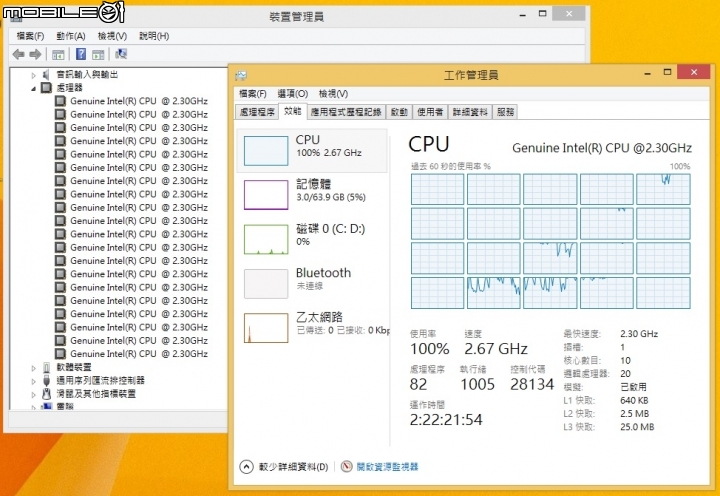Select Bluetooth entry in performance sidebar
Screen dimensions: 720x496
tap(312, 283)
